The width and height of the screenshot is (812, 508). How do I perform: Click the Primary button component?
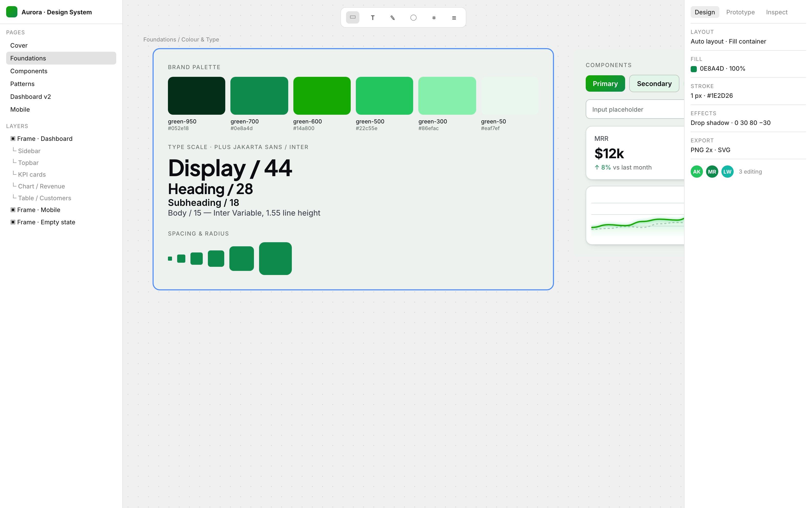coord(605,83)
